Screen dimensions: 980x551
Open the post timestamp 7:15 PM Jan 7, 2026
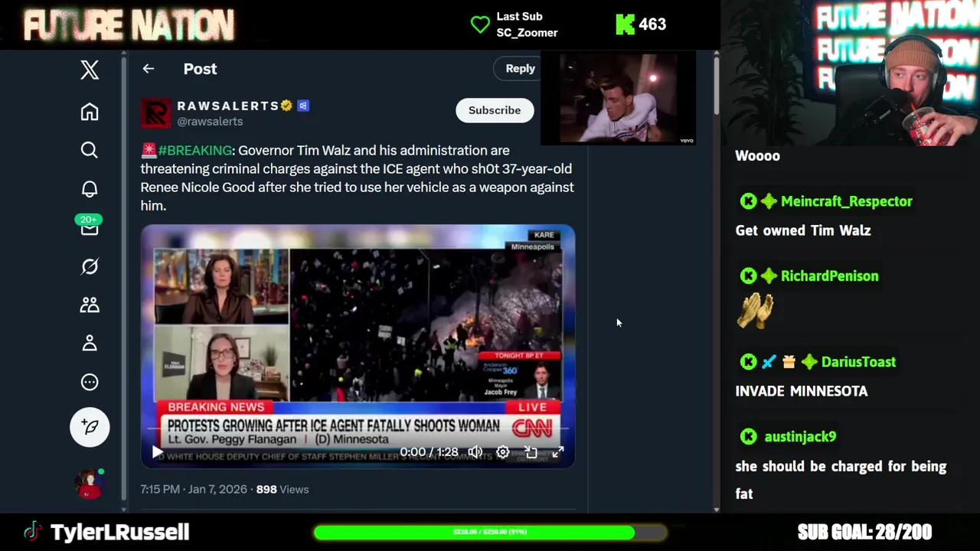[x=194, y=489]
